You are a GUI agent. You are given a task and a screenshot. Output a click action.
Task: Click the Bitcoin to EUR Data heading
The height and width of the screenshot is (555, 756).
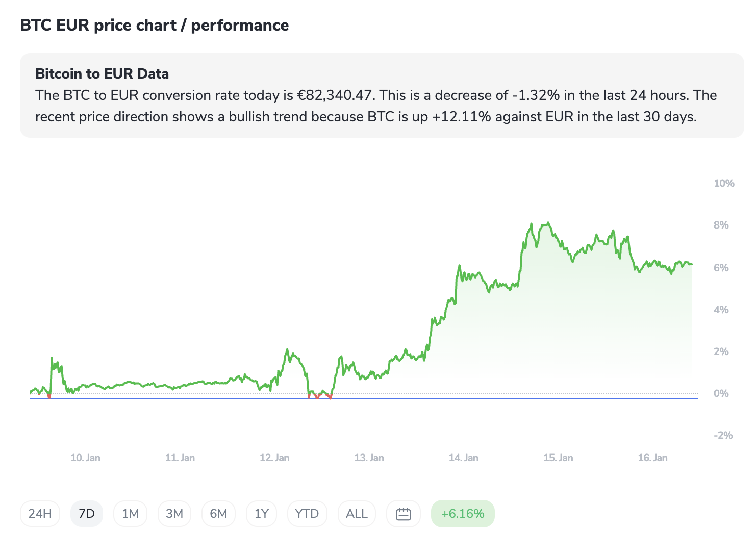(x=102, y=74)
